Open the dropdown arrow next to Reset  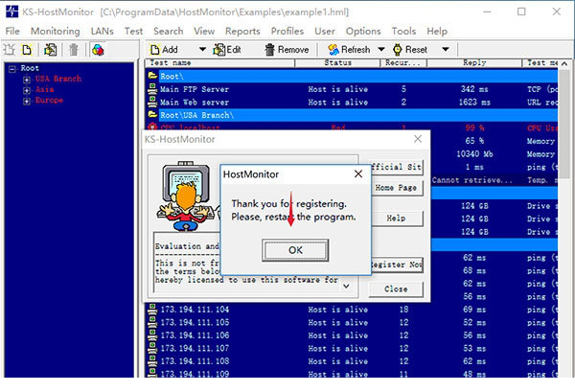click(446, 49)
